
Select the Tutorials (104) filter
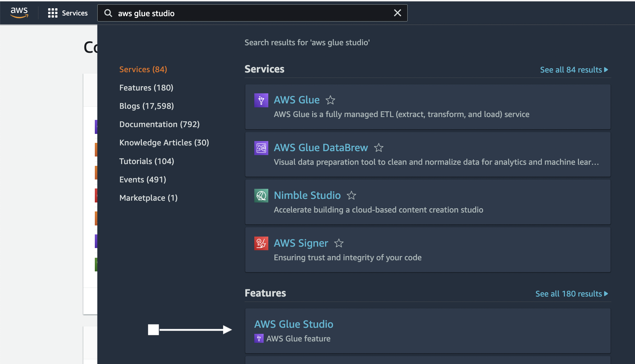[147, 161]
